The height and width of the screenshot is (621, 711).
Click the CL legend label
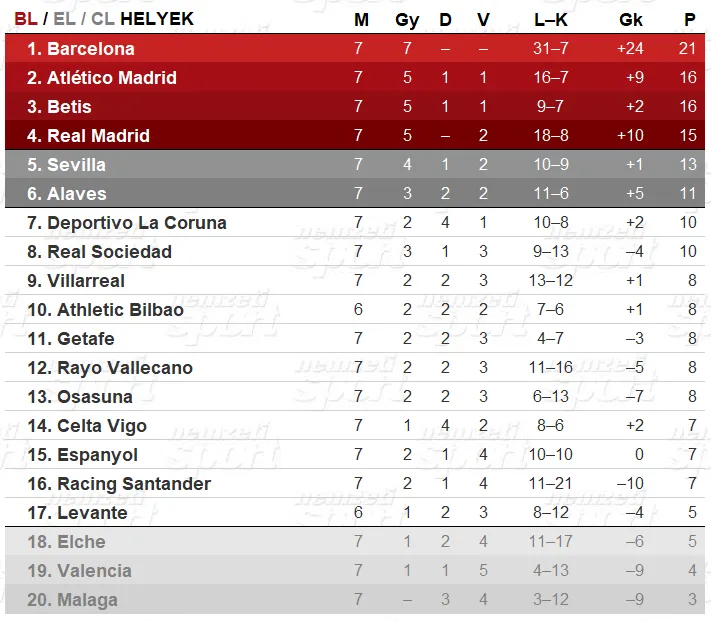pos(103,19)
